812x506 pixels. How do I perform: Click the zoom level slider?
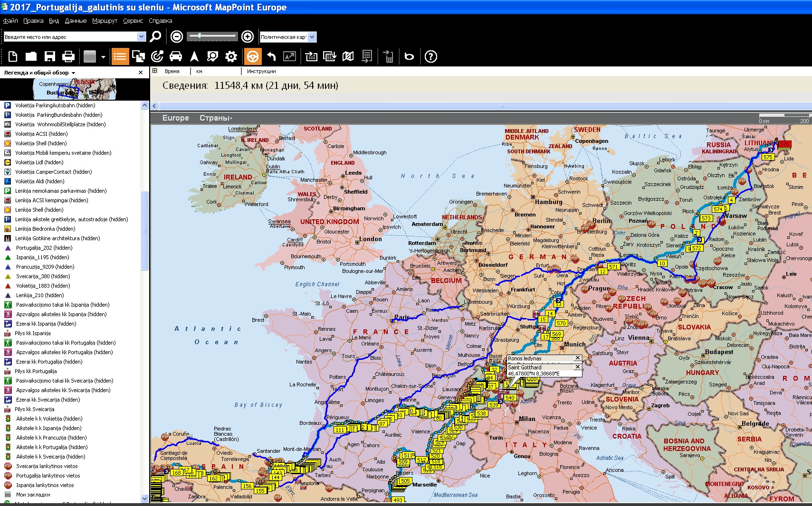pos(212,36)
